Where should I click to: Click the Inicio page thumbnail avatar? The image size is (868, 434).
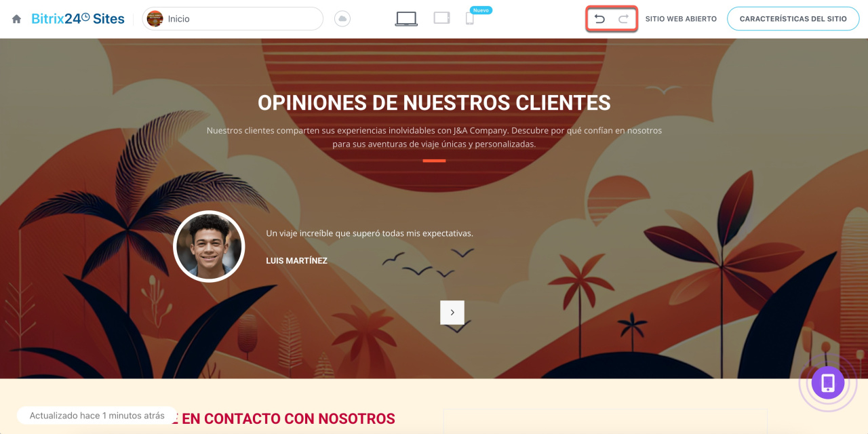click(x=155, y=19)
